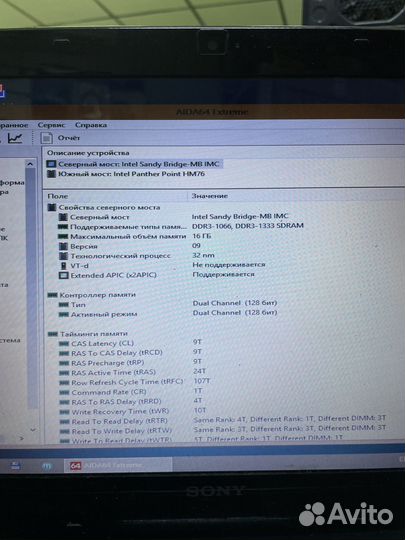Click icon next to Свойства северного моста
The image size is (405, 540).
52,207
